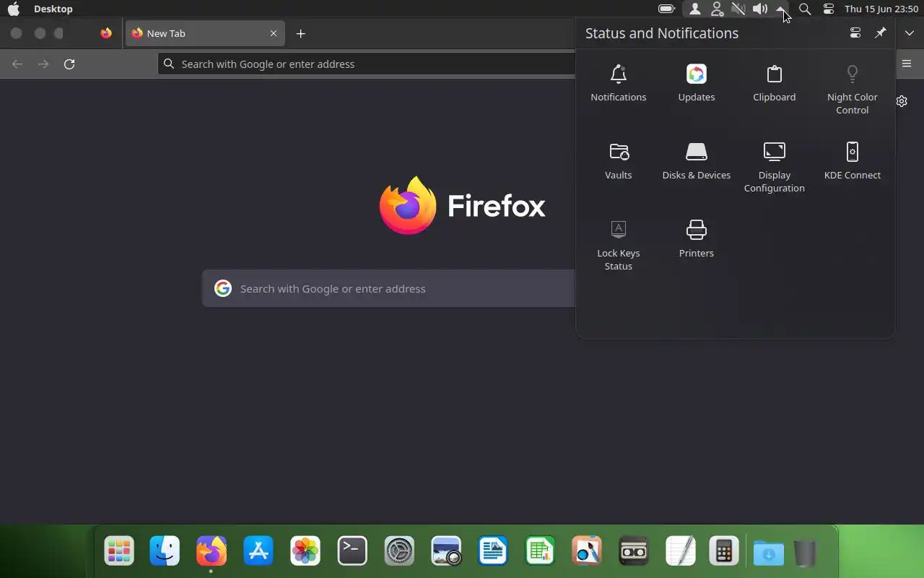Click the Firefox View pinned icon
The width and height of the screenshot is (924, 578).
click(106, 33)
